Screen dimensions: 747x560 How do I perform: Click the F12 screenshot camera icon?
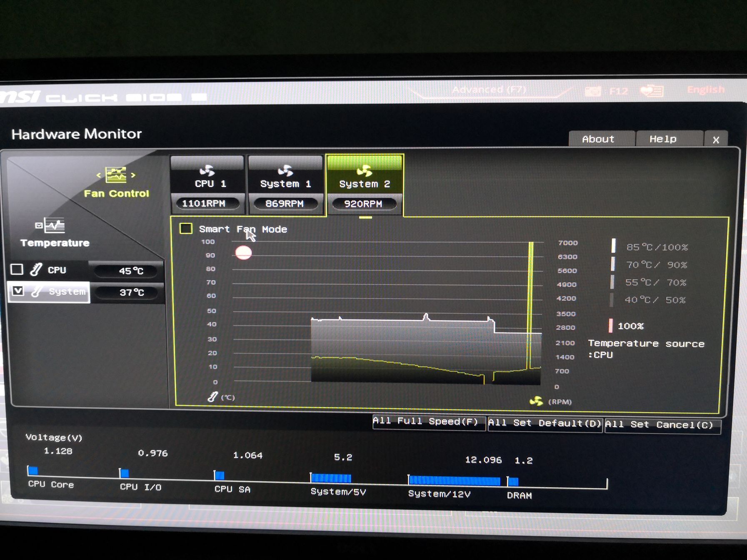[x=593, y=91]
